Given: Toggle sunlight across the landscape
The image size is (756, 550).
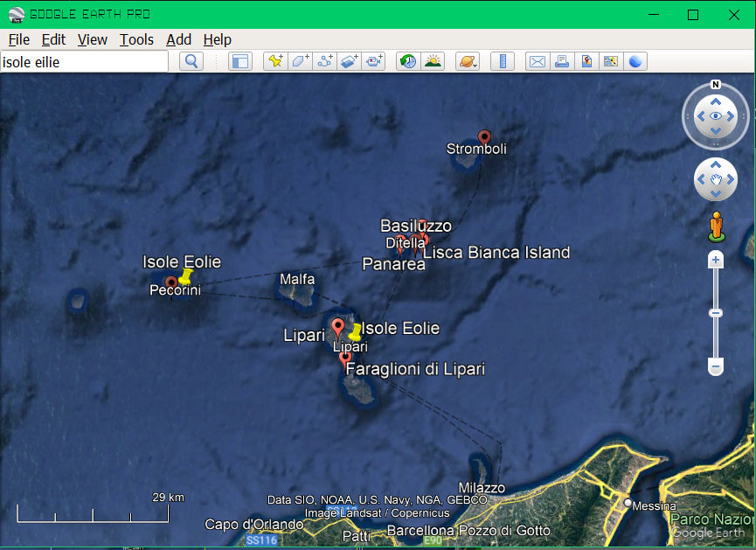Looking at the screenshot, I should pyautogui.click(x=432, y=61).
